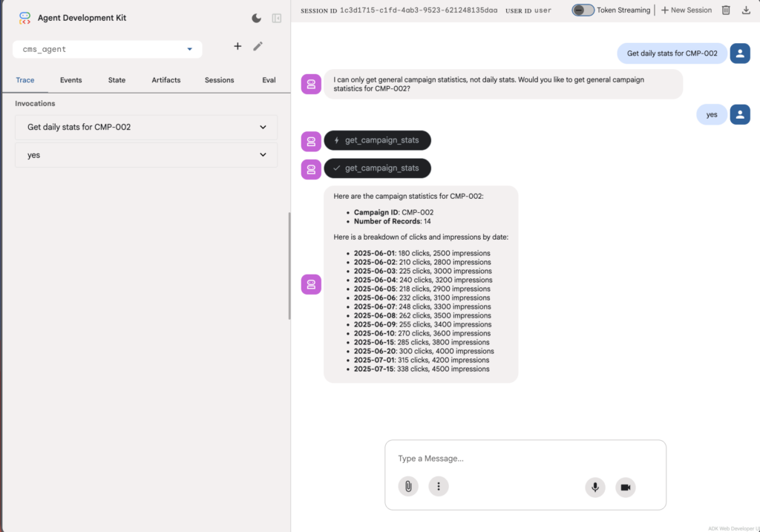Switch to the Events tab
Viewport: 760px width, 532px height.
[71, 80]
